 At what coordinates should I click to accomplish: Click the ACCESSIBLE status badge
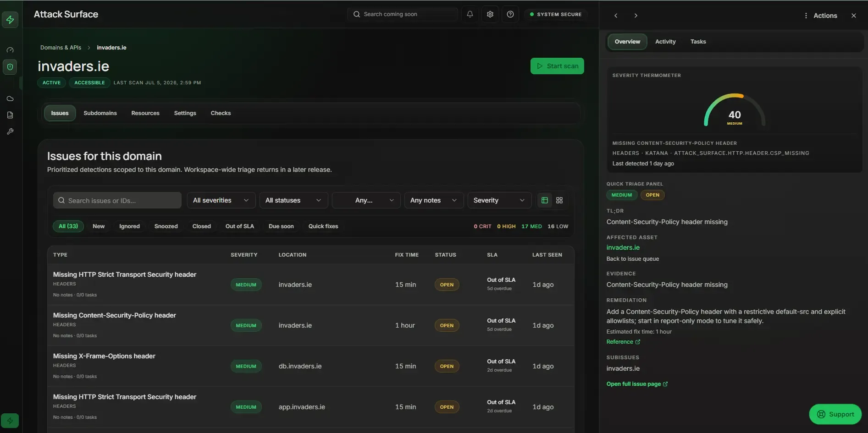point(89,83)
